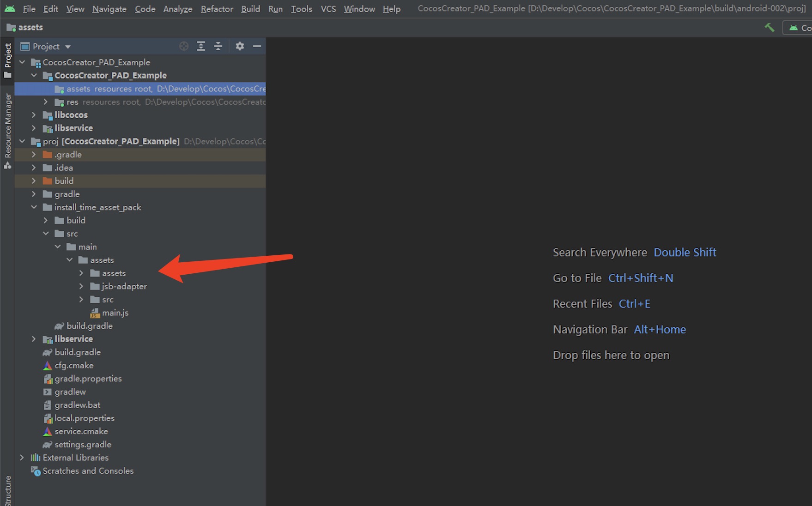Click the Select Opened File crosshair icon
This screenshot has height=506, width=812.
pyautogui.click(x=184, y=46)
